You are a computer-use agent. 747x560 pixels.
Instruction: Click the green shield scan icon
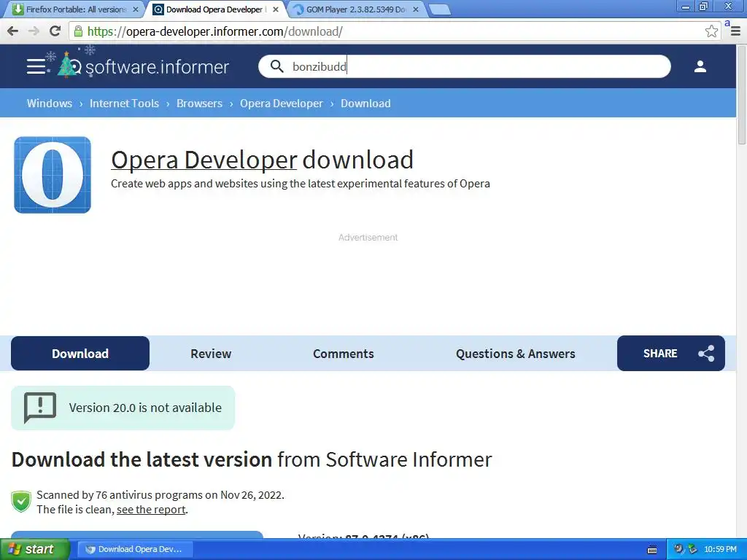(x=21, y=502)
